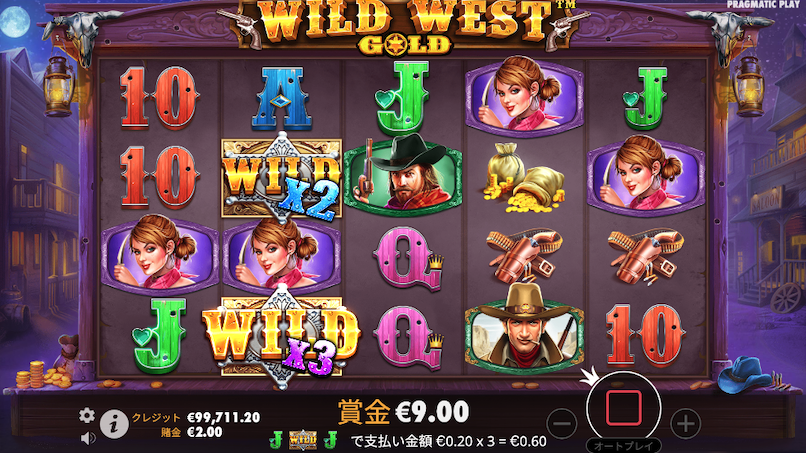Viewport: 806px width, 453px height.
Task: Click the J Wild J payline summary
Action: (303, 440)
